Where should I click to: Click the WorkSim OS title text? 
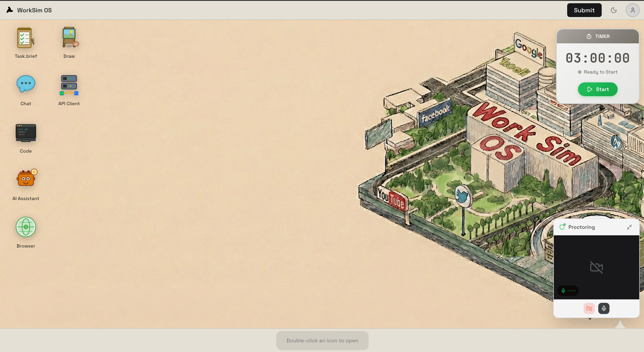34,10
